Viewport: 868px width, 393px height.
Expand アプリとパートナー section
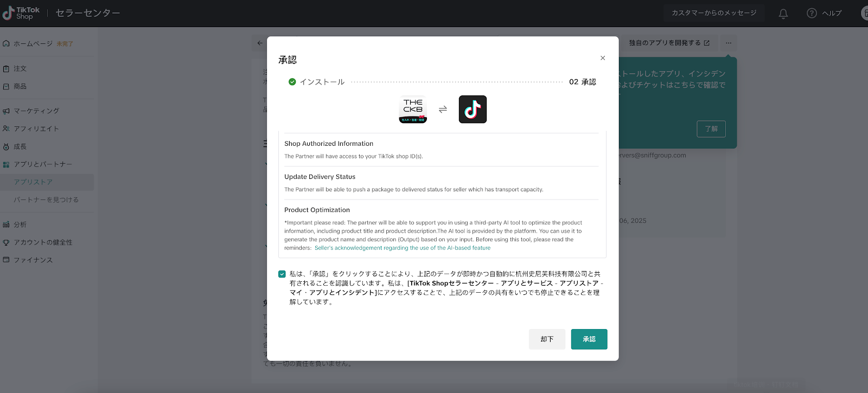click(x=43, y=164)
